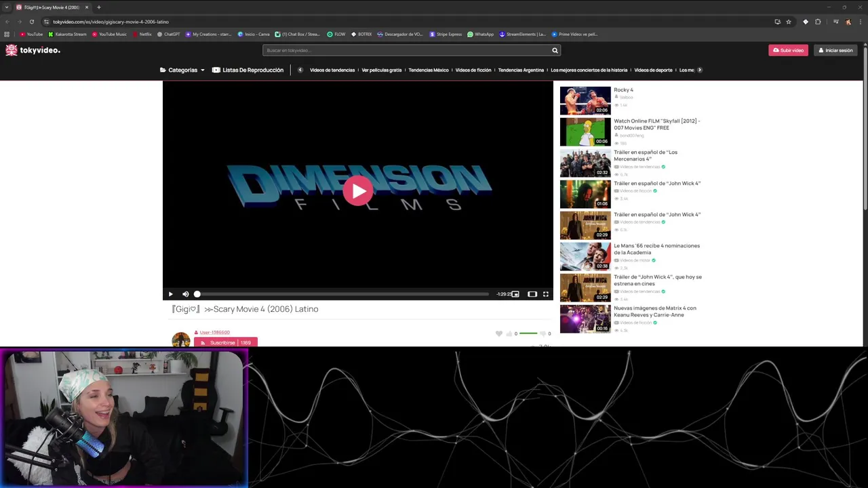The width and height of the screenshot is (868, 488).
Task: Open the Skyfall 2012 video title
Action: coord(656,124)
